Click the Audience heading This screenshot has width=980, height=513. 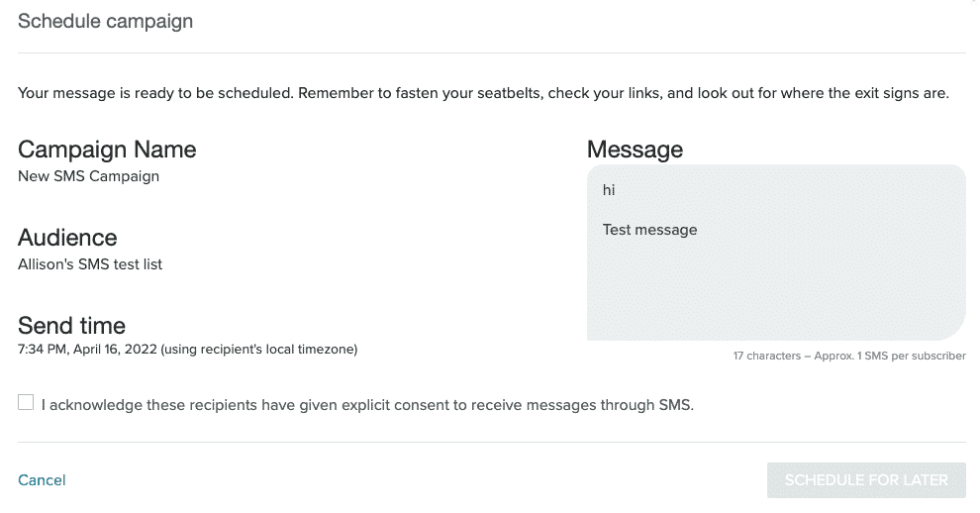[x=67, y=238]
